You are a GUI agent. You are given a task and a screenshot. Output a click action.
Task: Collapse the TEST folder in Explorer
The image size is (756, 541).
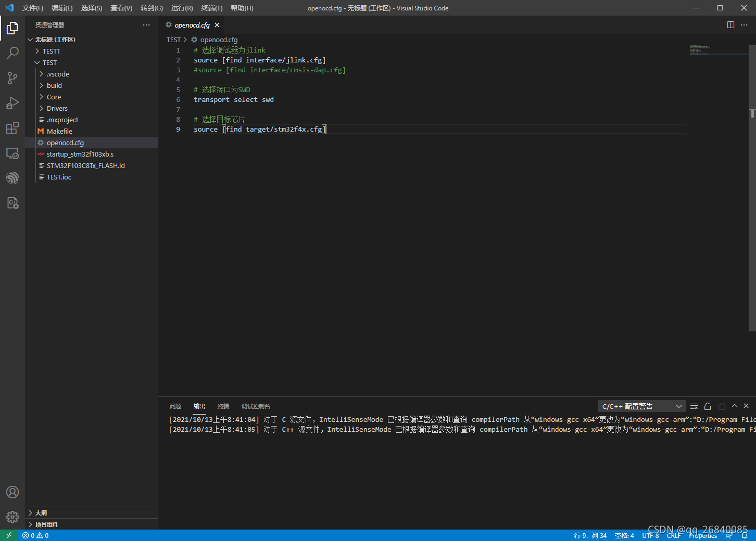tap(50, 62)
